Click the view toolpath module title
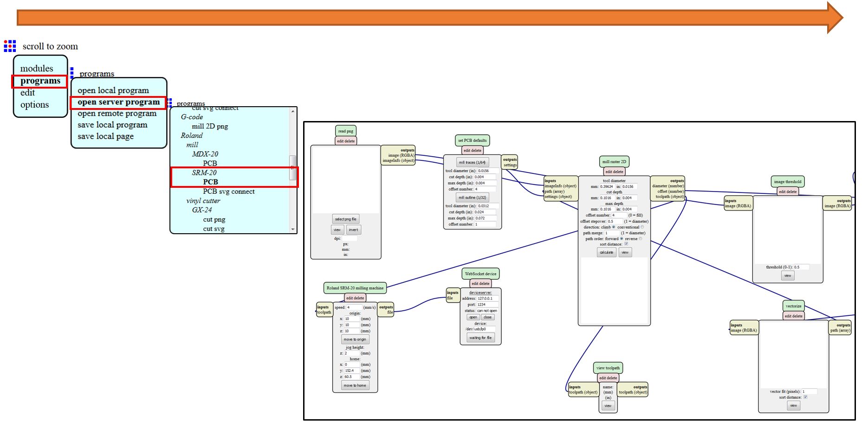868x422 pixels. tap(608, 368)
